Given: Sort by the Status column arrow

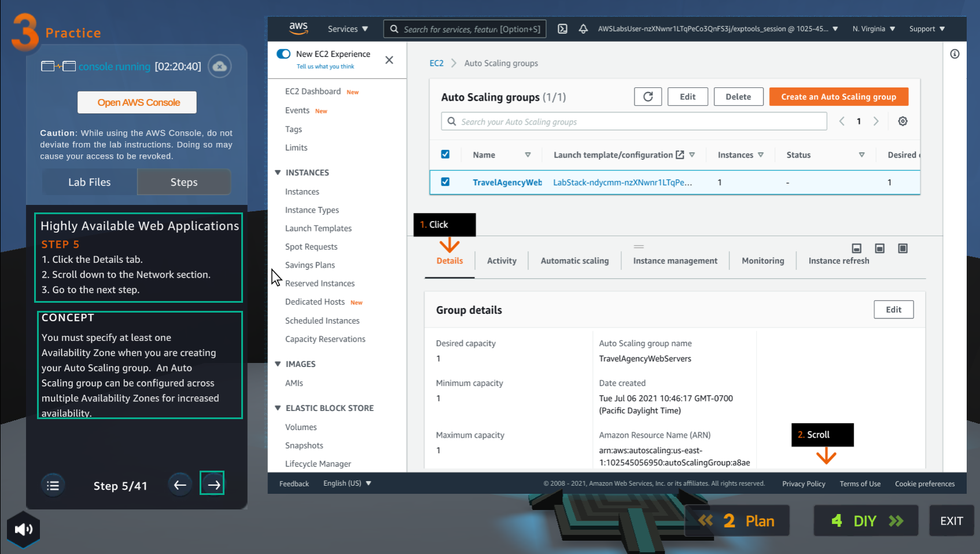Looking at the screenshot, I should click(x=861, y=155).
